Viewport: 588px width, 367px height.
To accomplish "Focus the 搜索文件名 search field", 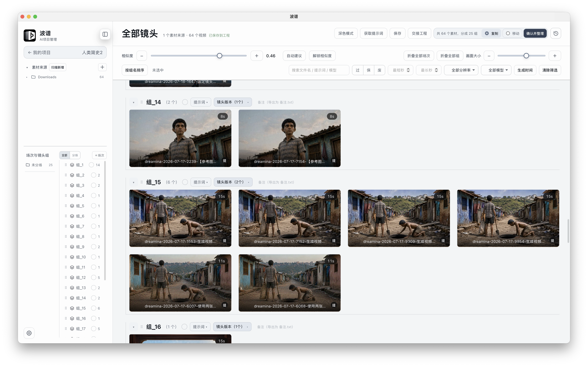I will click(319, 70).
